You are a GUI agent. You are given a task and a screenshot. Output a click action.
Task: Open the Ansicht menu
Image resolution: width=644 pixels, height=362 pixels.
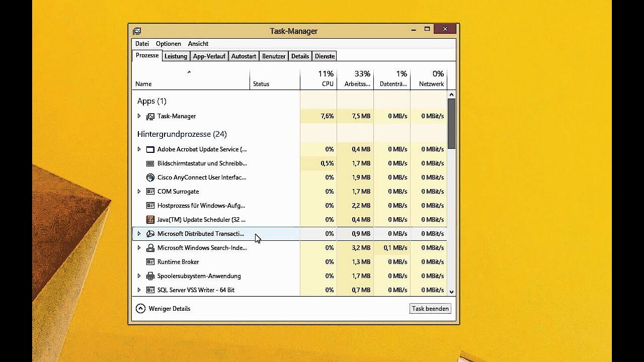pos(198,44)
